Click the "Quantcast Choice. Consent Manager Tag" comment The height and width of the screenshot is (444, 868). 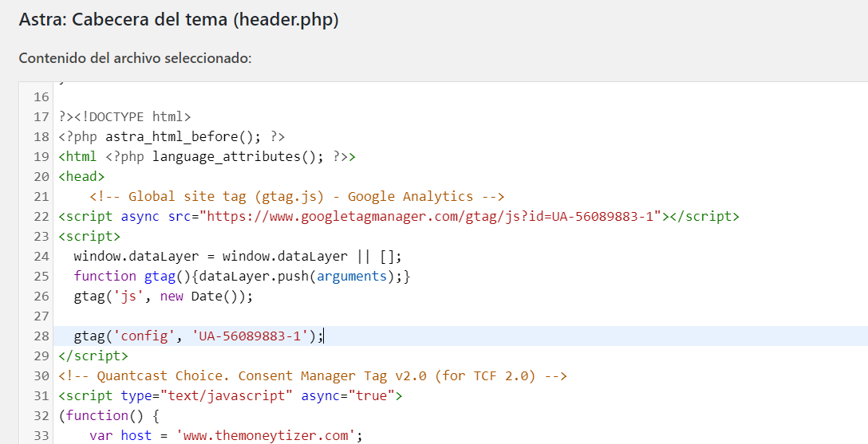[x=313, y=375]
